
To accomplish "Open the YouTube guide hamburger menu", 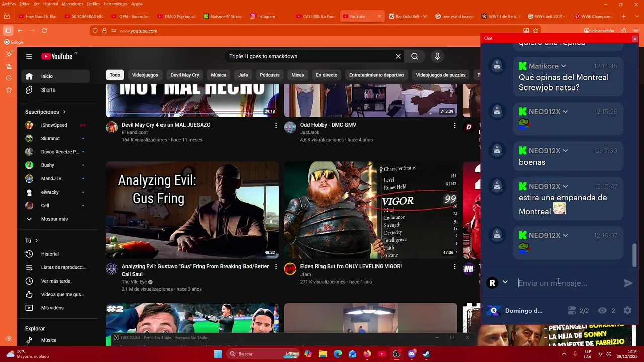I will click(x=29, y=56).
